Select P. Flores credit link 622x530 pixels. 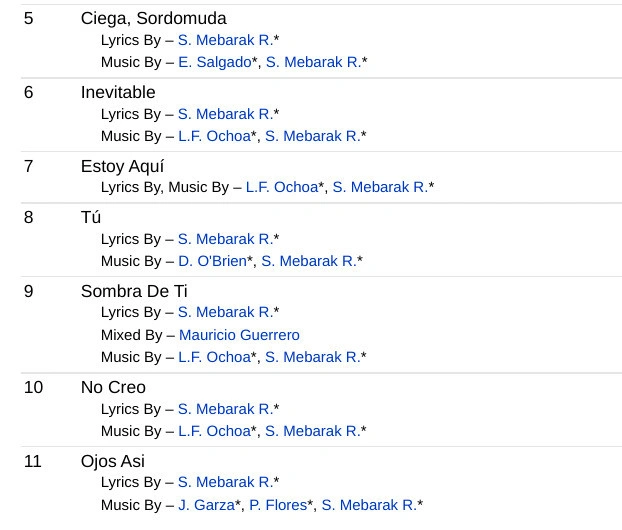point(277,505)
